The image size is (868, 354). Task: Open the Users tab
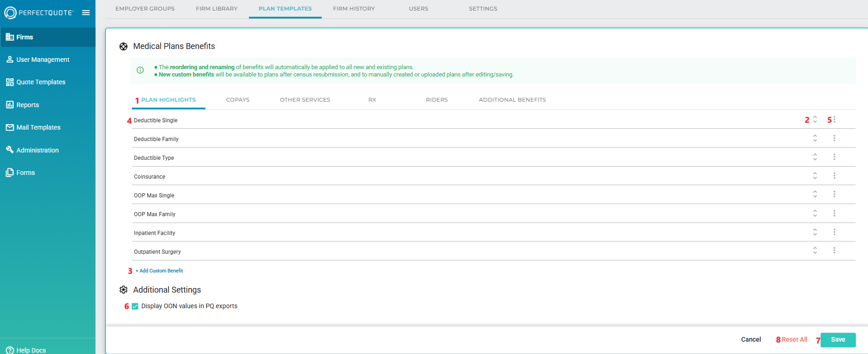tap(418, 9)
